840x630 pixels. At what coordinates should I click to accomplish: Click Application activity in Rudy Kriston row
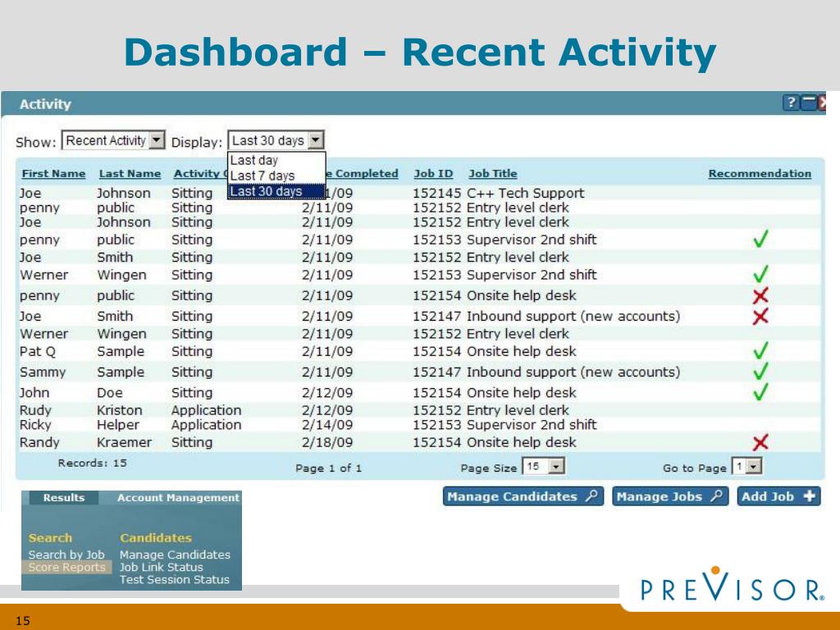[x=206, y=410]
